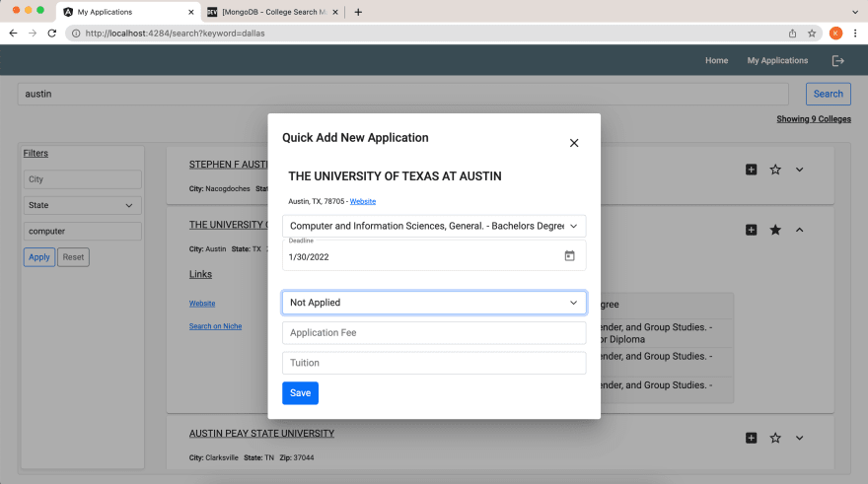Open the browser profile avatar
868x484 pixels.
pyautogui.click(x=835, y=34)
